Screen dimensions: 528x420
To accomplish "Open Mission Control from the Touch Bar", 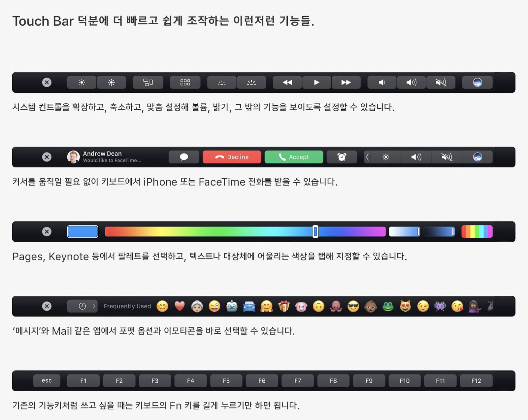I will [x=148, y=83].
